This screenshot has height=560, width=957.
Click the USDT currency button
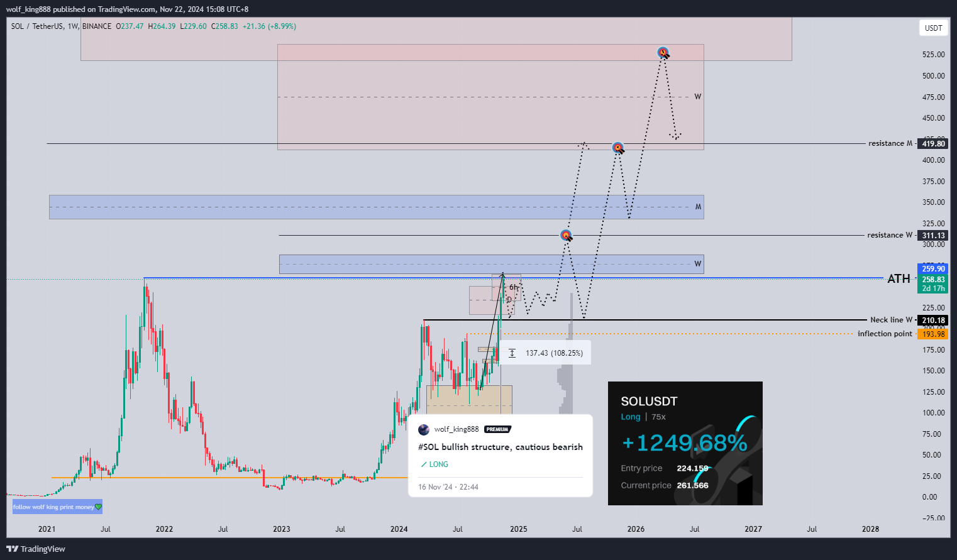[x=933, y=28]
